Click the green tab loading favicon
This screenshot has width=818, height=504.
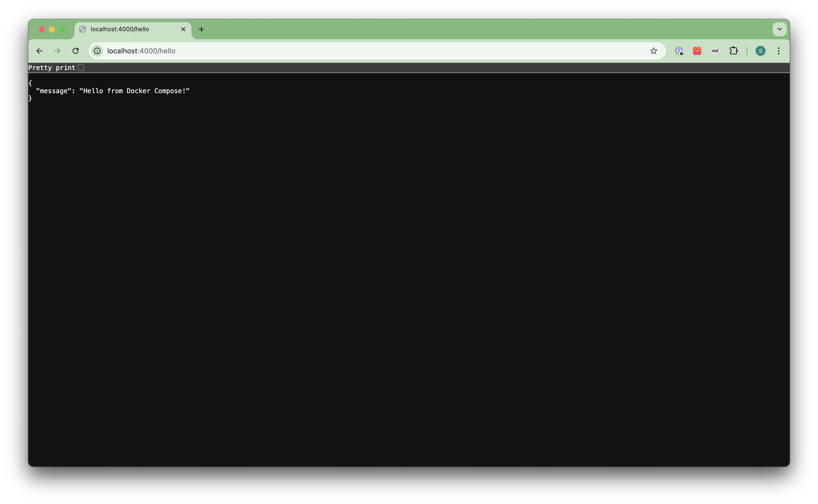click(x=82, y=29)
